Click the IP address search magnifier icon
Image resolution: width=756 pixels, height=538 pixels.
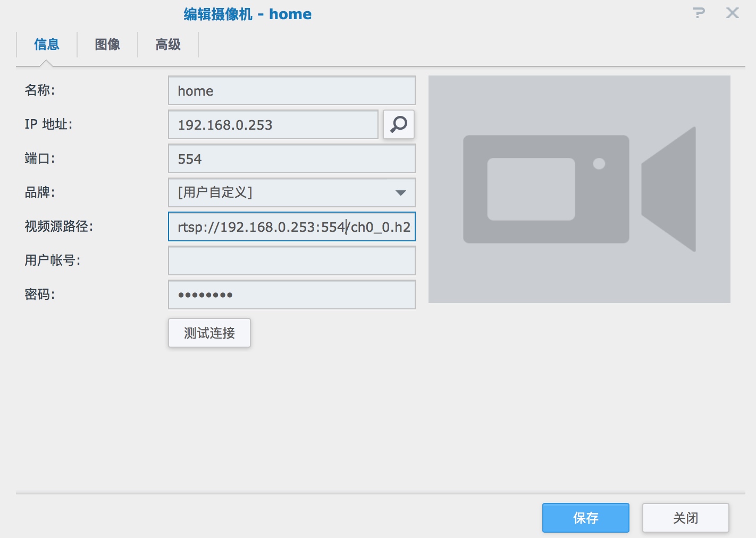[x=399, y=124]
